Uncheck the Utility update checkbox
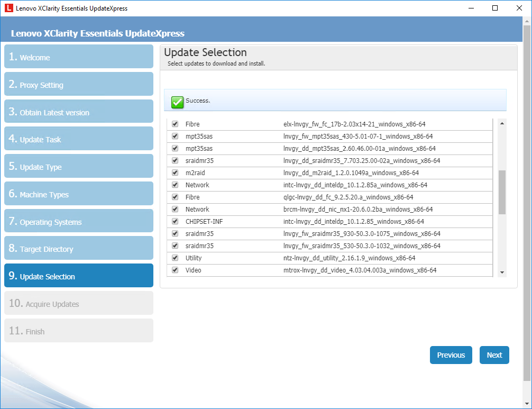The width and height of the screenshot is (532, 409). (175, 258)
